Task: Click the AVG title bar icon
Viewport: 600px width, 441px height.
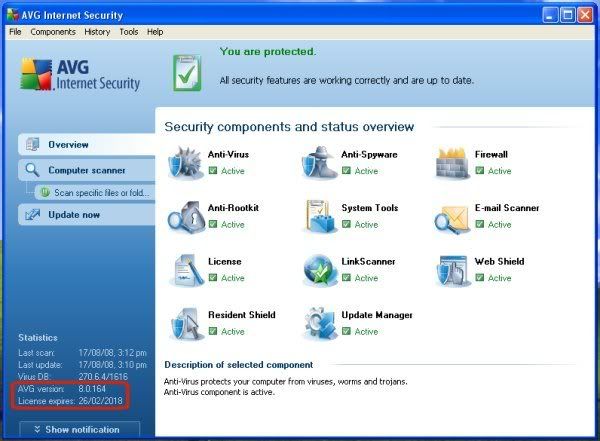Action: [x=13, y=15]
